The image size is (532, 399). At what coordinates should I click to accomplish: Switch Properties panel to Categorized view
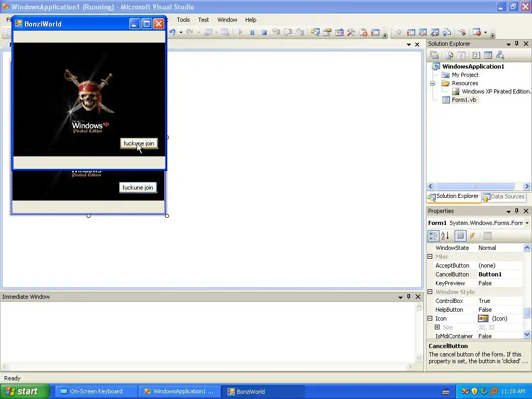click(433, 236)
